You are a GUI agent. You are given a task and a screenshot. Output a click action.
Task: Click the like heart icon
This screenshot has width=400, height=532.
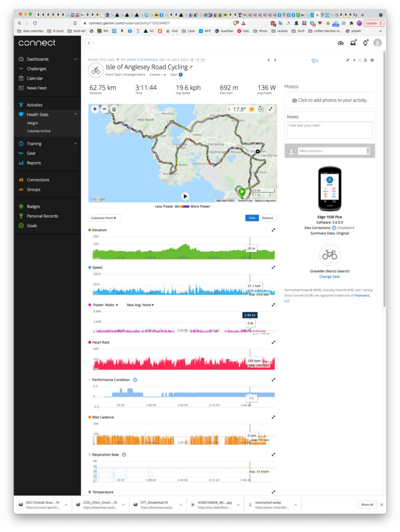313,61
